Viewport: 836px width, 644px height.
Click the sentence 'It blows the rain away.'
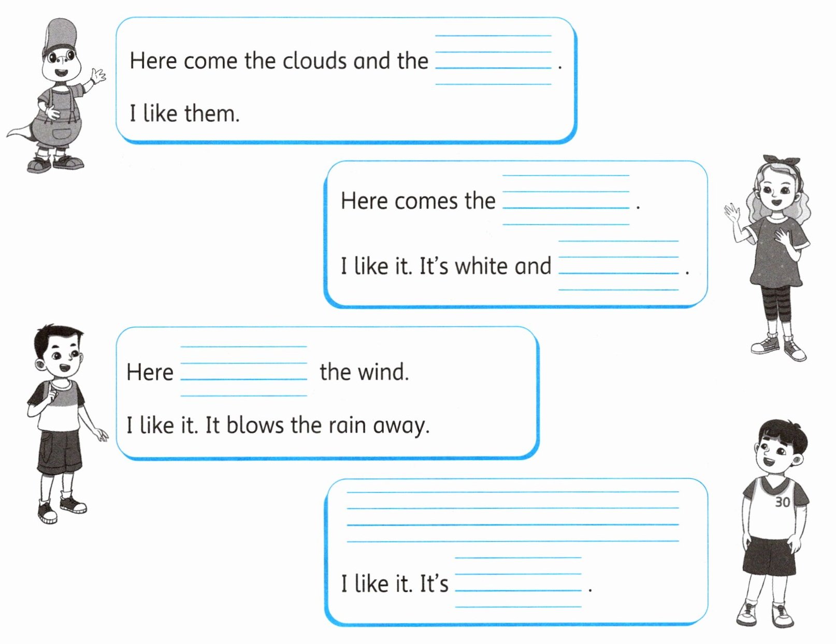(x=318, y=426)
